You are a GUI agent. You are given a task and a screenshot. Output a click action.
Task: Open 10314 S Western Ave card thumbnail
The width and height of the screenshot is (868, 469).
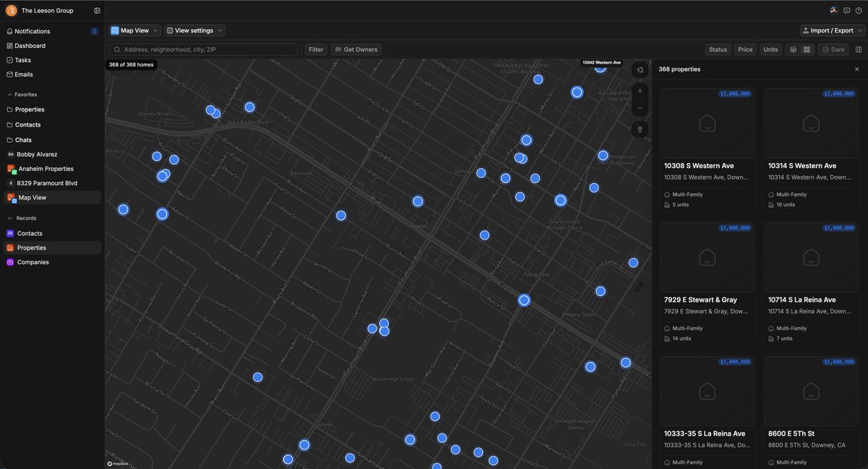click(811, 123)
